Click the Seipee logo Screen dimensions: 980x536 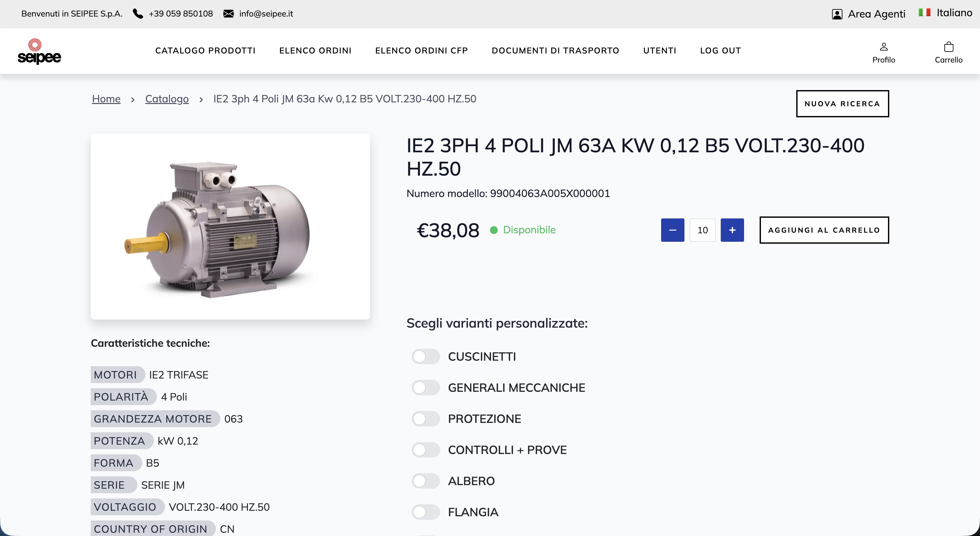pyautogui.click(x=39, y=51)
